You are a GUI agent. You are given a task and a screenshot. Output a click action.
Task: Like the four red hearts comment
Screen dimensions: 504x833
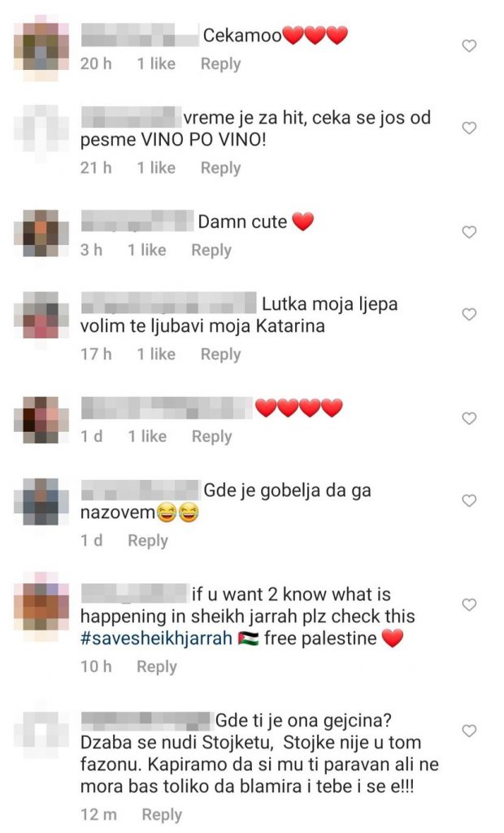coord(469,419)
